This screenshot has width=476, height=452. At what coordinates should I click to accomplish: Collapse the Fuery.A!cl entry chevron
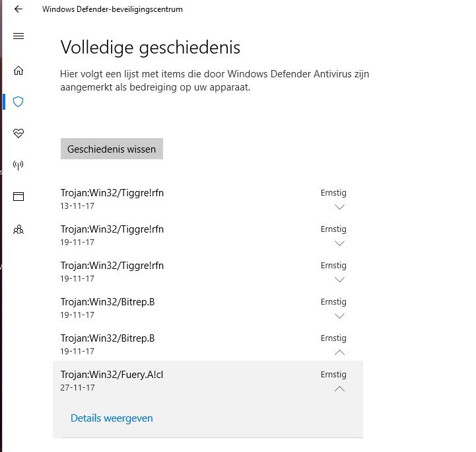pos(339,389)
